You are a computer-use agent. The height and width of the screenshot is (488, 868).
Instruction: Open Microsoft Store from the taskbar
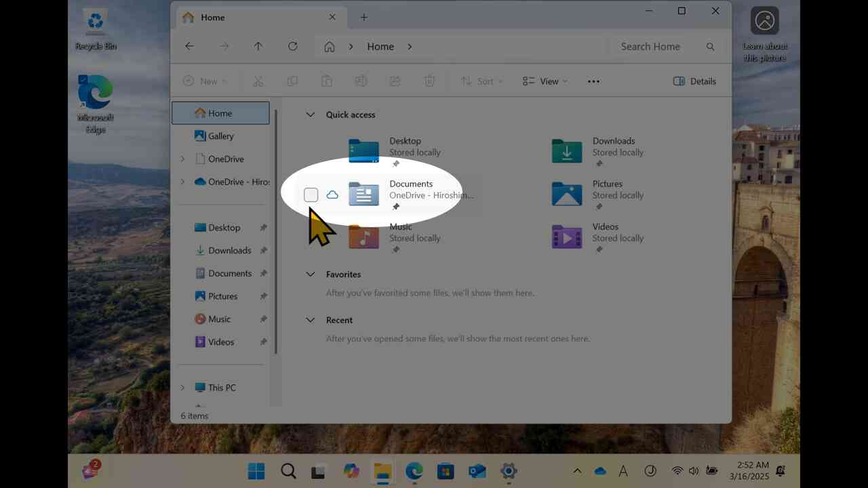[446, 471]
